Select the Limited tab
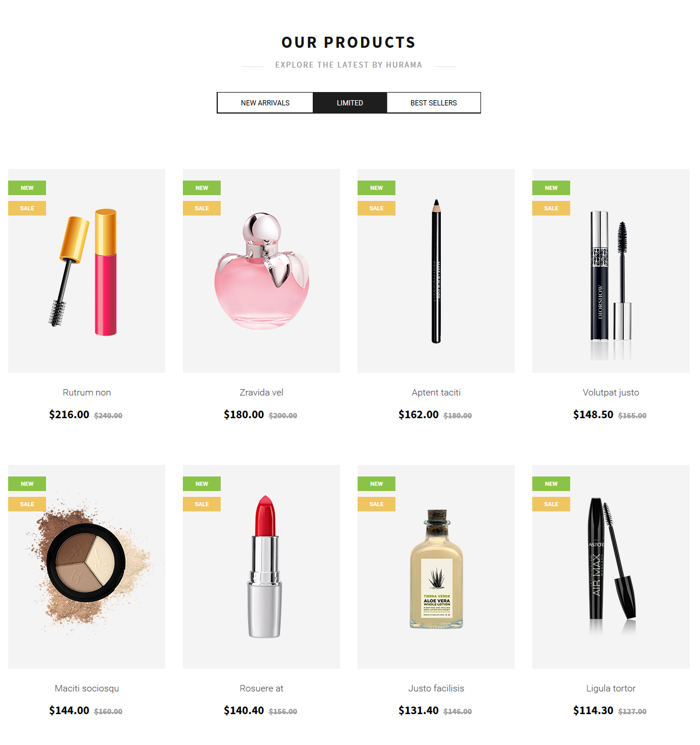Image resolution: width=700 pixels, height=745 pixels. point(350,103)
